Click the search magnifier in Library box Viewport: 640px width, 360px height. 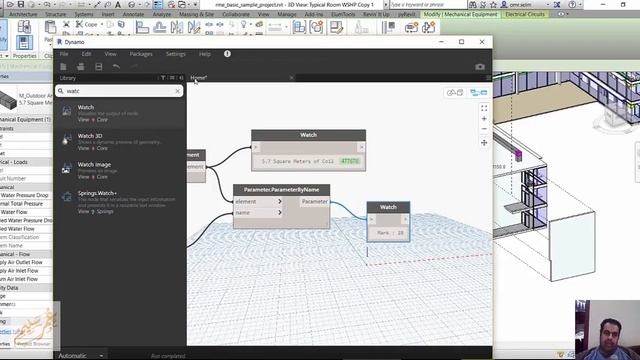[61, 91]
